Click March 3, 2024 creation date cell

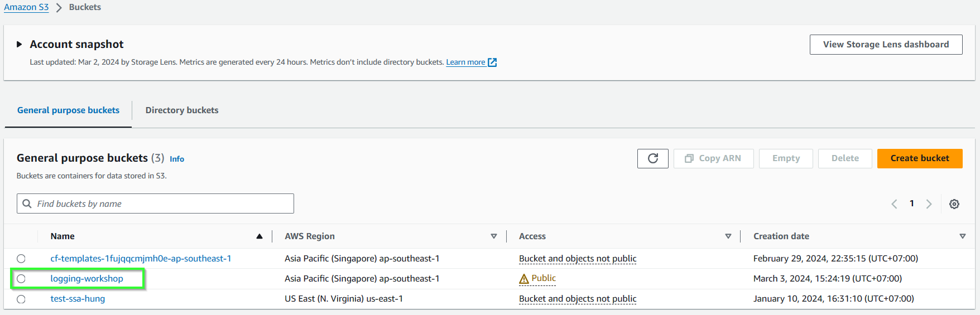pyautogui.click(x=828, y=279)
